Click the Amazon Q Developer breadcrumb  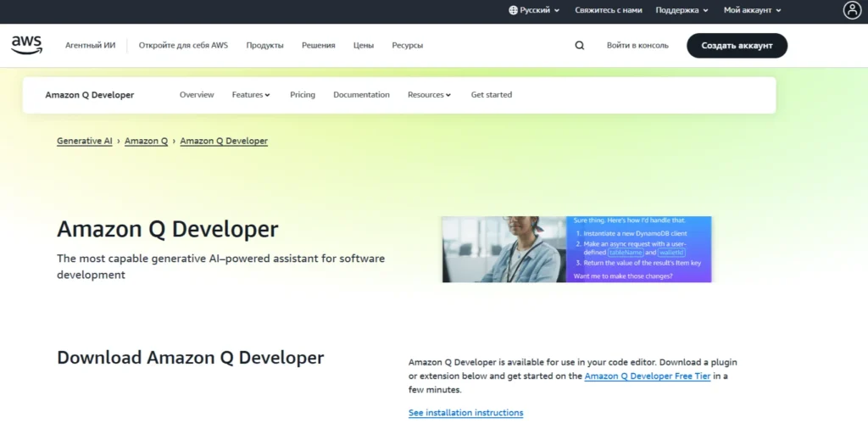[x=224, y=141]
